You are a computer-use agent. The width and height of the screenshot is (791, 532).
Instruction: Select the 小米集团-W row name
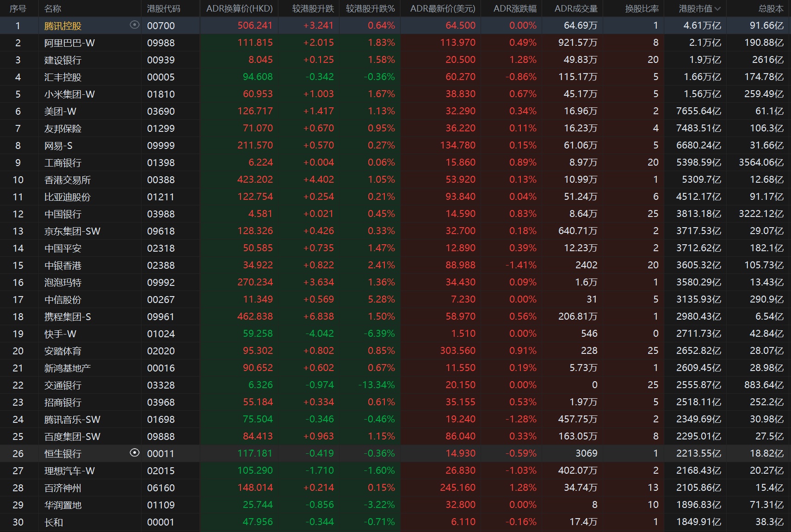coord(69,94)
